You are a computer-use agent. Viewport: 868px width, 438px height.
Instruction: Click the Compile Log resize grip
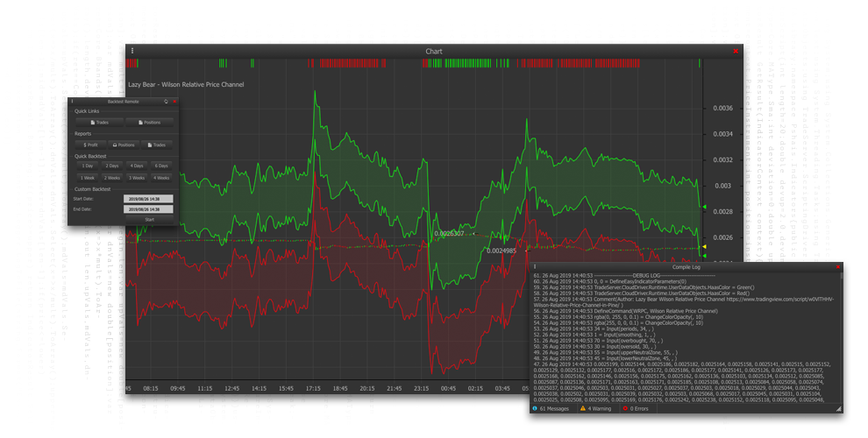tap(838, 409)
